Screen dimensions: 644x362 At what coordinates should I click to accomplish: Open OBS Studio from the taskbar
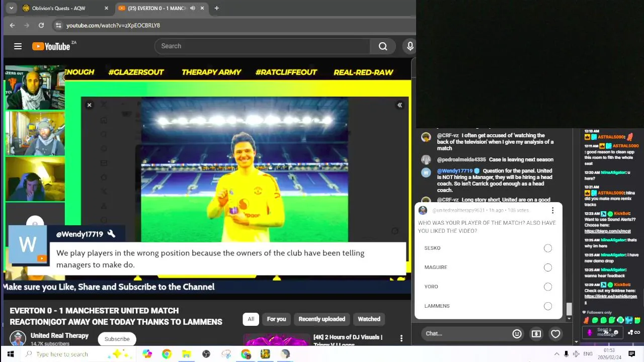[x=206, y=354]
